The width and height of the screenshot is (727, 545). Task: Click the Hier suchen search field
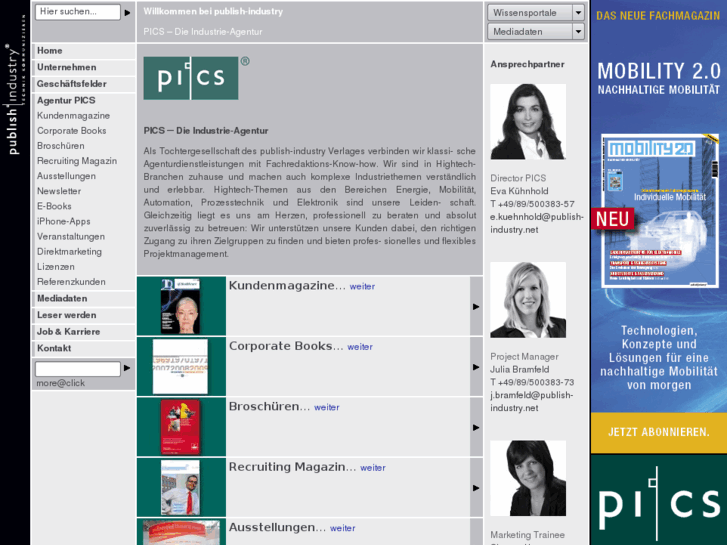click(78, 12)
